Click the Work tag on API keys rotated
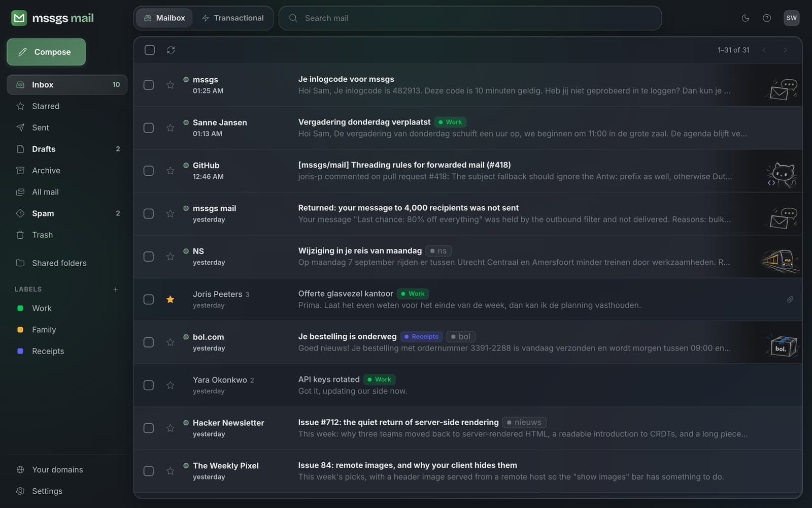Screen dimensions: 812x508 pyautogui.click(x=380, y=379)
